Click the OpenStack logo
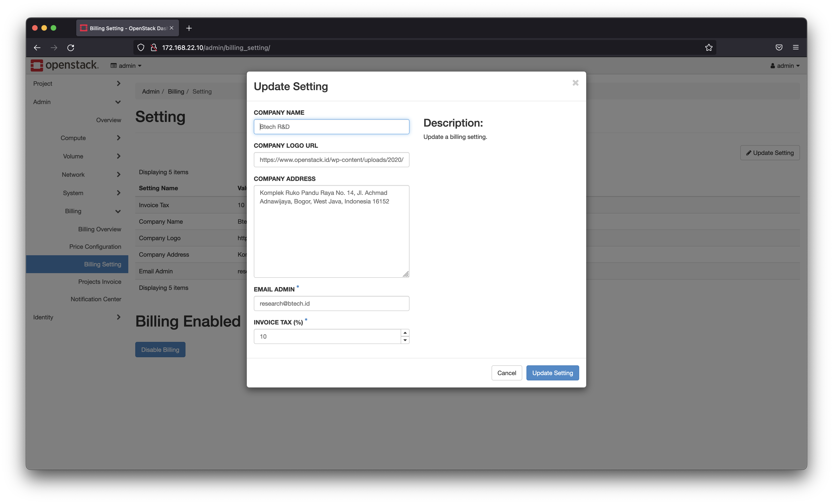This screenshot has width=833, height=504. (x=65, y=65)
